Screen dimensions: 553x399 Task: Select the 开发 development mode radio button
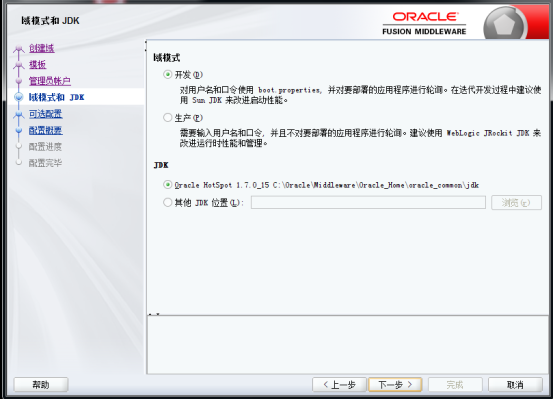click(x=168, y=74)
